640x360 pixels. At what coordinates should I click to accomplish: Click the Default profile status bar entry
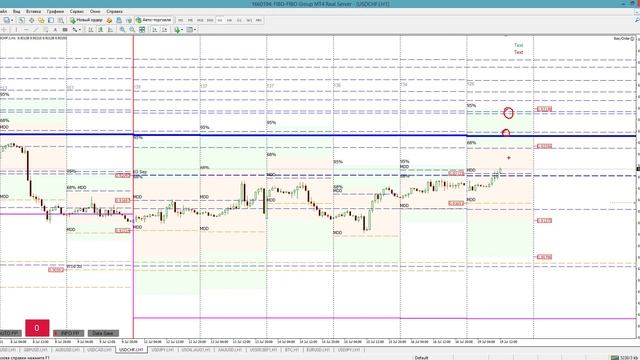point(421,358)
